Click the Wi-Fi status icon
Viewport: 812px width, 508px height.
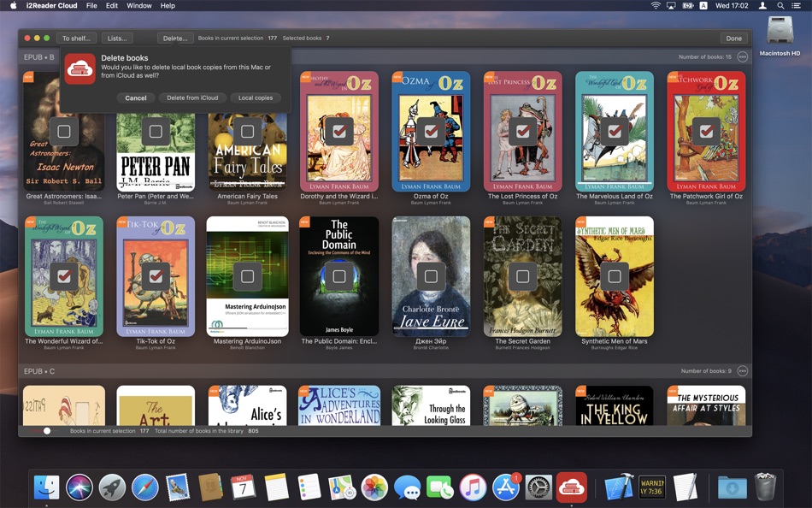[x=656, y=6]
